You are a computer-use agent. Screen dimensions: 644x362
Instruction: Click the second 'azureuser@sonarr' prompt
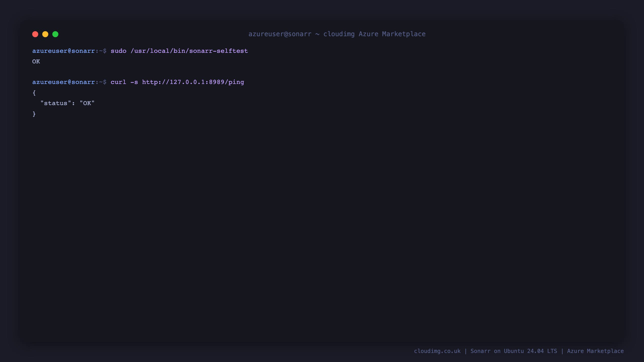coord(63,82)
